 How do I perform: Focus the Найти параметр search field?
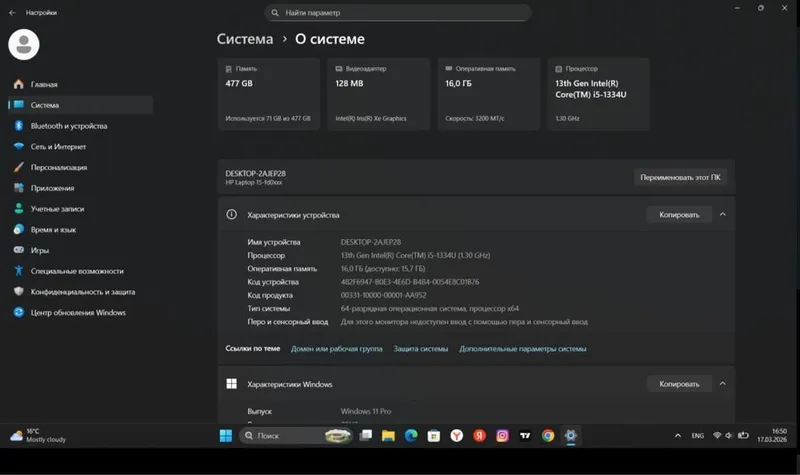pos(397,13)
